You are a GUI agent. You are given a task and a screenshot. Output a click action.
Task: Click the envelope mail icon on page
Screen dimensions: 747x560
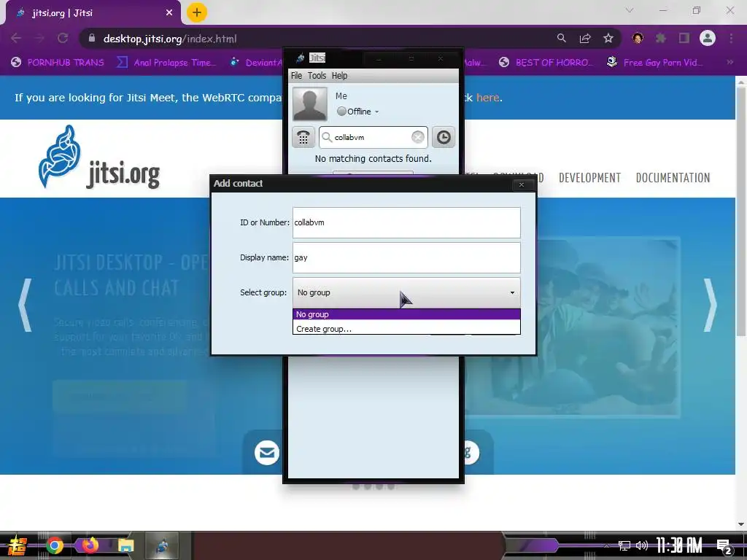point(267,452)
